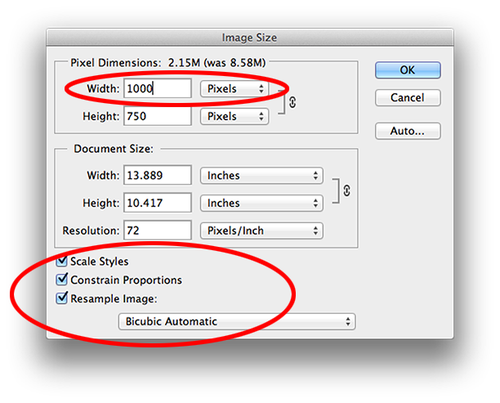Screen dimensions: 500x403
Task: Click the Resolution field showing 72
Action: tap(158, 230)
